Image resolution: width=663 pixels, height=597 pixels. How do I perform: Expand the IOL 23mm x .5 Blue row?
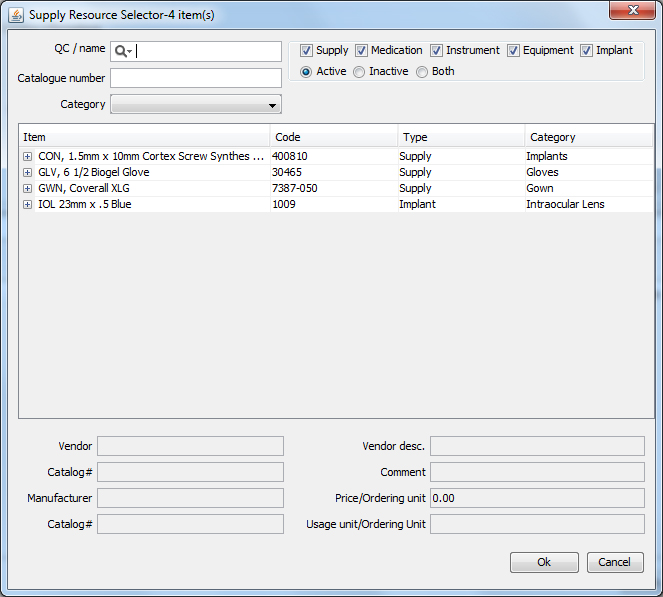tap(27, 205)
